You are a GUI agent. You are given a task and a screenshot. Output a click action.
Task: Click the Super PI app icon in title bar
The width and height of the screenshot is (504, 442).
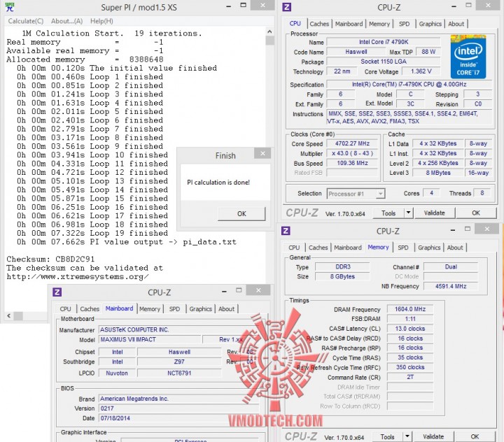(10, 7)
